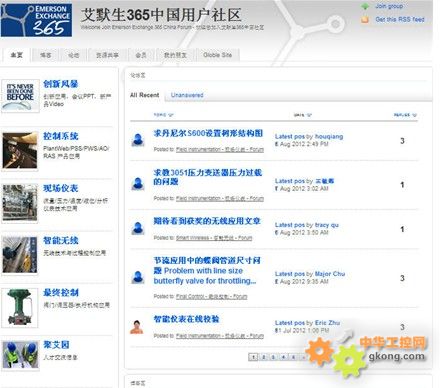The height and width of the screenshot is (388, 440).
Task: Open Latest post by tracy qu link
Action: coord(307,225)
